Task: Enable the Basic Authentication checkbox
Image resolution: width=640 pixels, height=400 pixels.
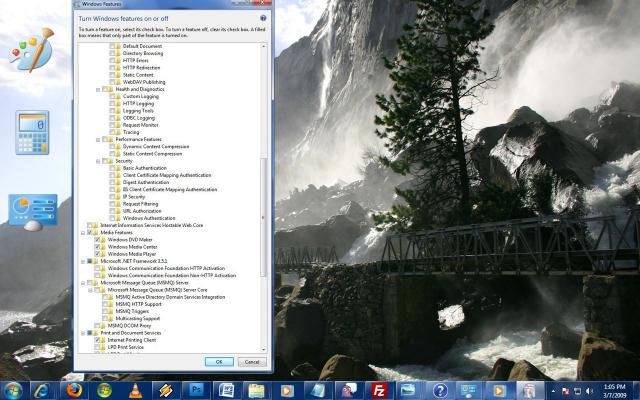Action: 112,168
